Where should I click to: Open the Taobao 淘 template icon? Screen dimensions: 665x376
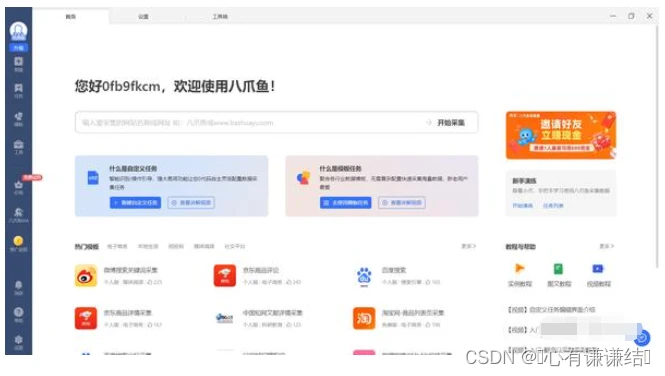[364, 318]
